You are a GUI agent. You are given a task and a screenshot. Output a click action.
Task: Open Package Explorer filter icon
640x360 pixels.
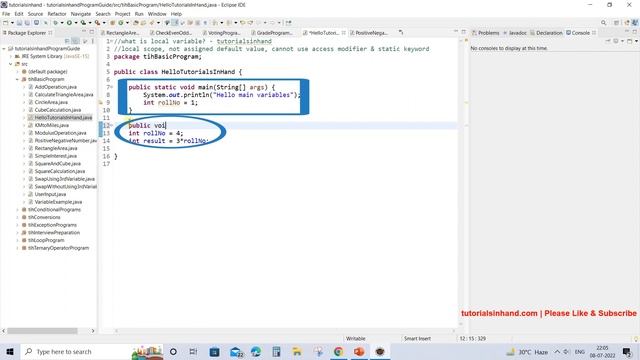point(85,41)
